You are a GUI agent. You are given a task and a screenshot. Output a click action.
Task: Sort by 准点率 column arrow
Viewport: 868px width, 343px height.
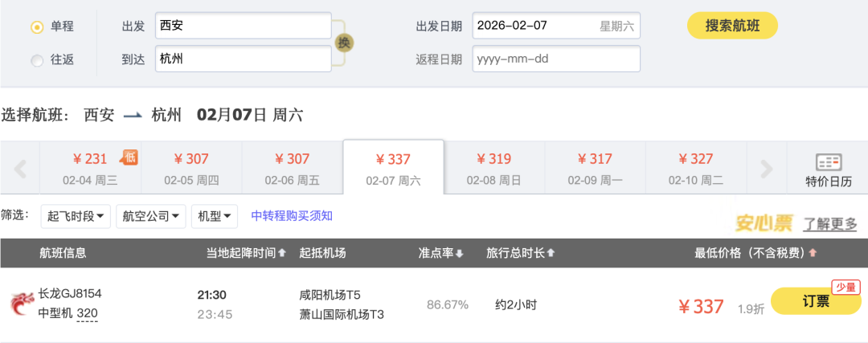click(x=459, y=253)
